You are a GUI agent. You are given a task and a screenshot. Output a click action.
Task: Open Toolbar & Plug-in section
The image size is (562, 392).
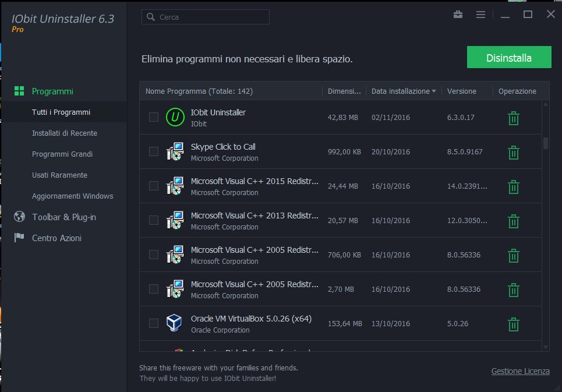[x=64, y=217]
